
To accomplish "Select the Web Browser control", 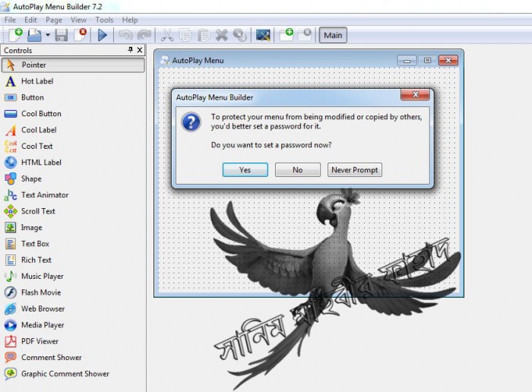I will point(73,308).
